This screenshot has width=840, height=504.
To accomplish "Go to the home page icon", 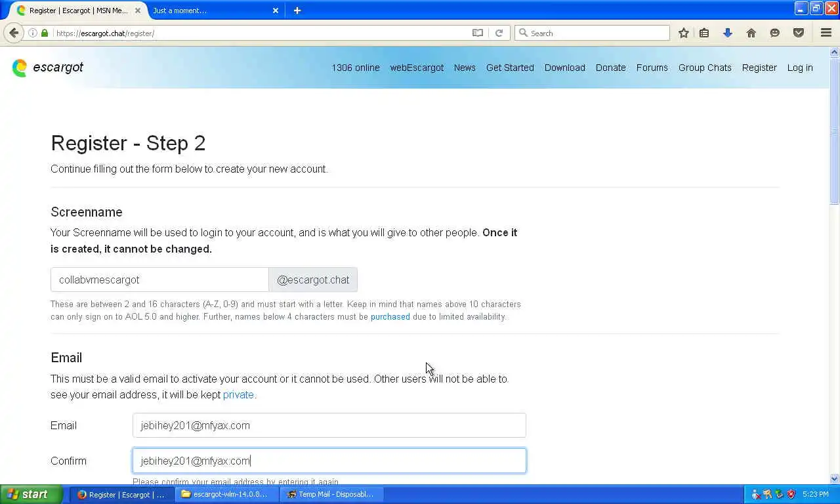I will [751, 33].
